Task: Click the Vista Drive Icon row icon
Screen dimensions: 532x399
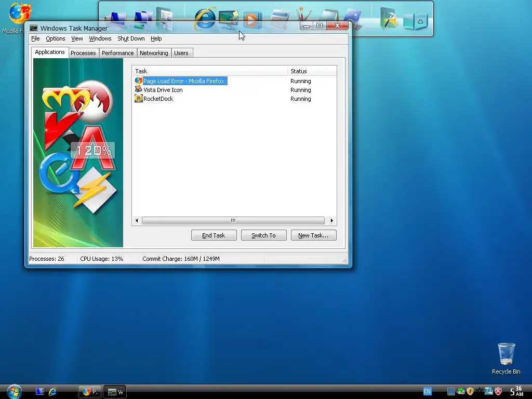Action: coord(138,89)
